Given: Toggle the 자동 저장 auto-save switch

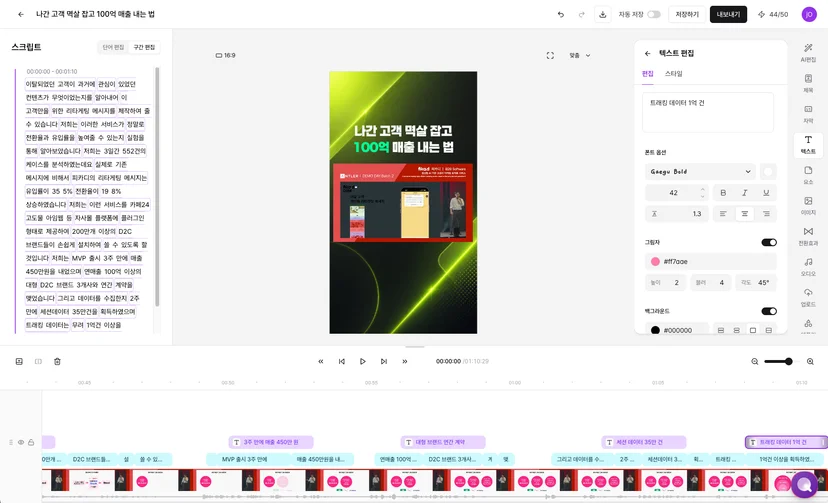Looking at the screenshot, I should click(654, 14).
